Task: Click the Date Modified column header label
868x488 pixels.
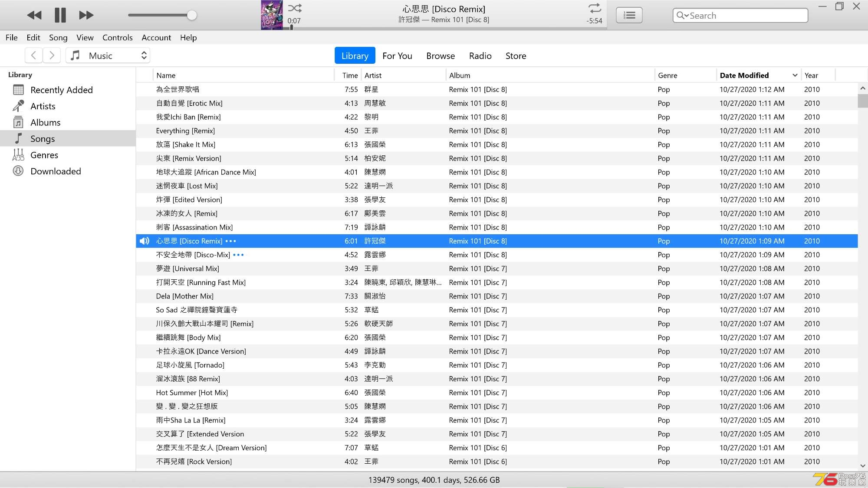Action: coord(744,75)
